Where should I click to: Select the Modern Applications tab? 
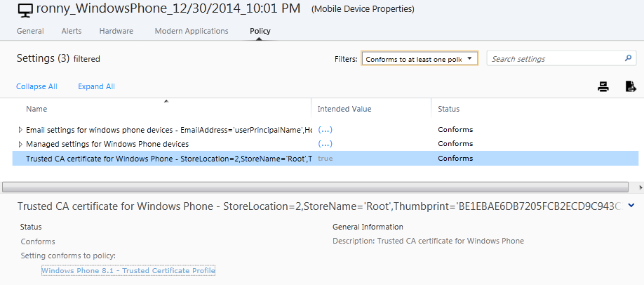[192, 32]
